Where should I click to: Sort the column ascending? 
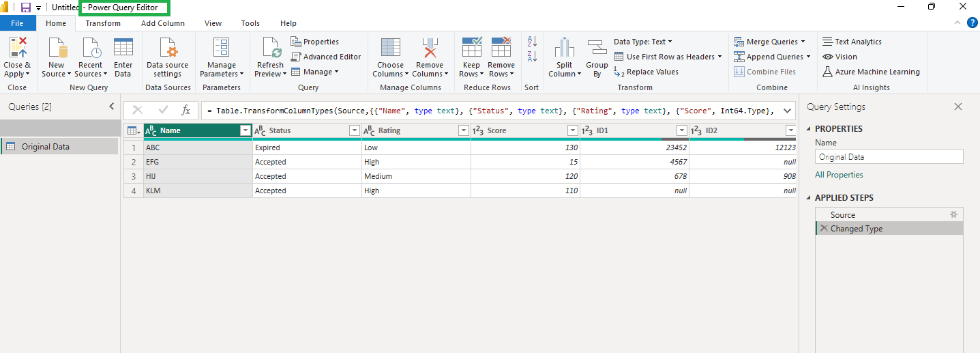532,42
